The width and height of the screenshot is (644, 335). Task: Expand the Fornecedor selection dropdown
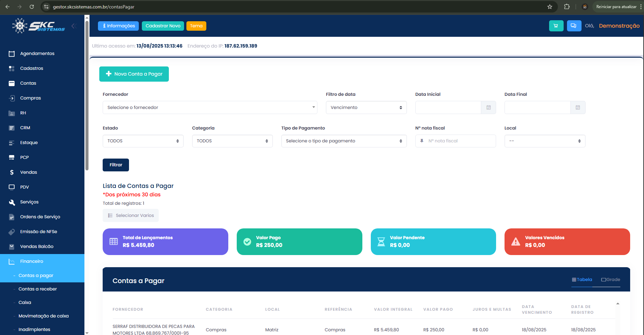(210, 108)
